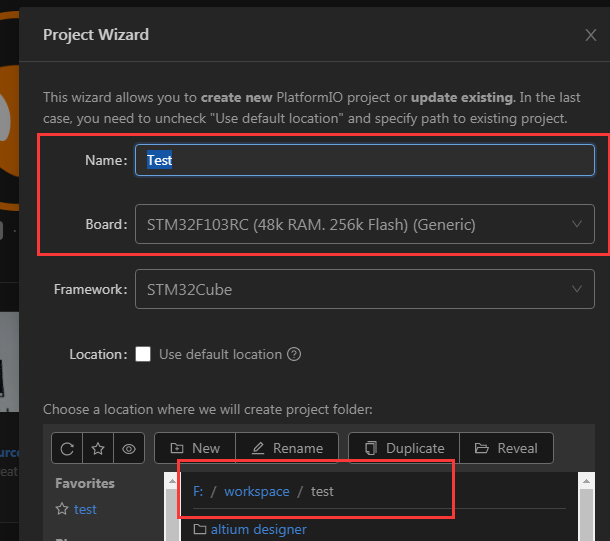Open the altium designer folder
Image resolution: width=610 pixels, height=541 pixels.
click(259, 529)
